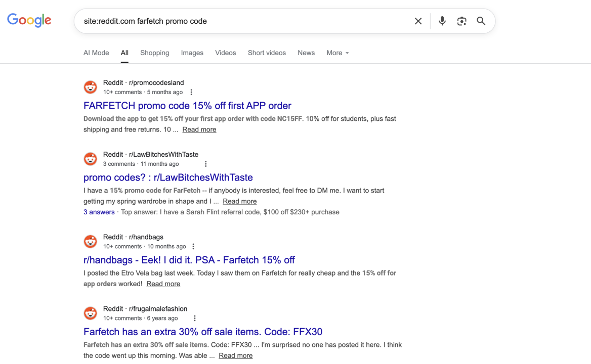The width and height of the screenshot is (591, 364).
Task: Clear the search query with the X icon
Action: tap(418, 21)
